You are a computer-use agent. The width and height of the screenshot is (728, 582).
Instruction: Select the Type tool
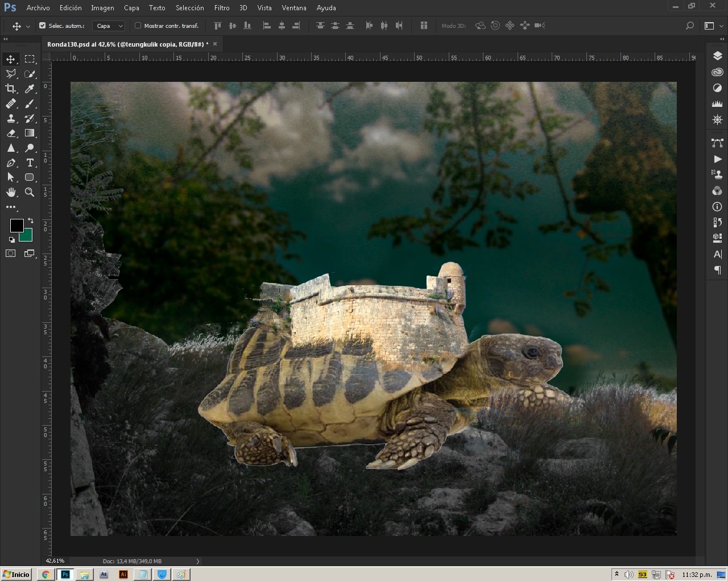(x=30, y=163)
